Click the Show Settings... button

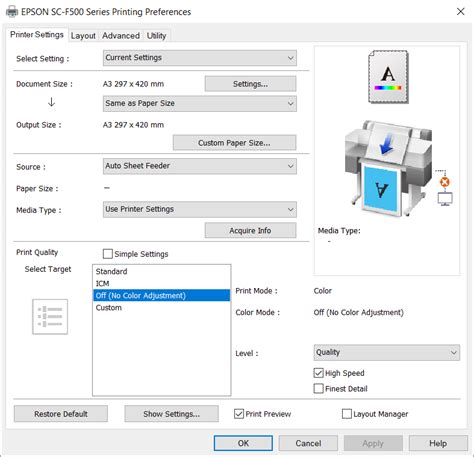tap(172, 414)
